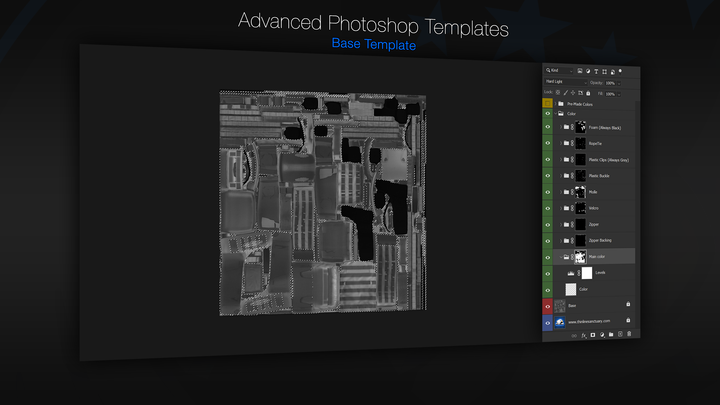
Task: Create a new group folder icon
Action: (x=611, y=334)
